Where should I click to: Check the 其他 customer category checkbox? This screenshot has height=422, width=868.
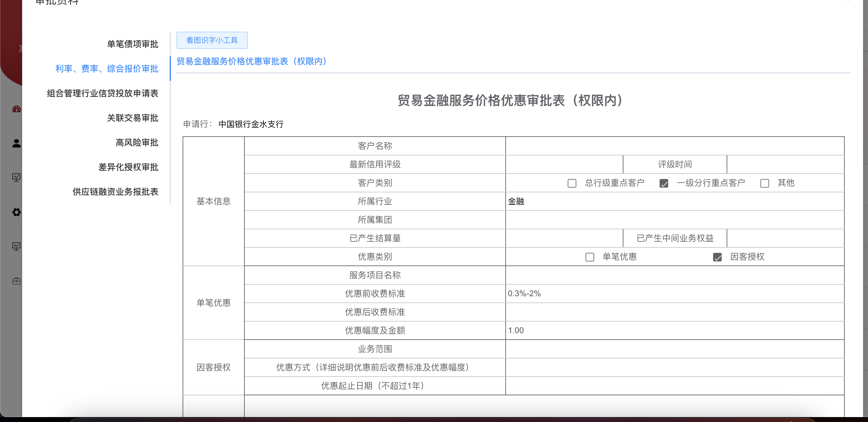(764, 183)
